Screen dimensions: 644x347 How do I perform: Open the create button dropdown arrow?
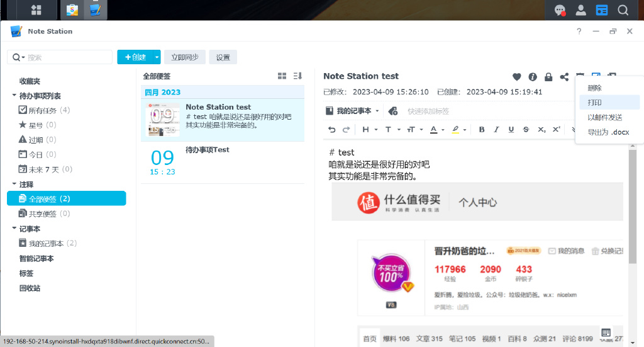(157, 57)
